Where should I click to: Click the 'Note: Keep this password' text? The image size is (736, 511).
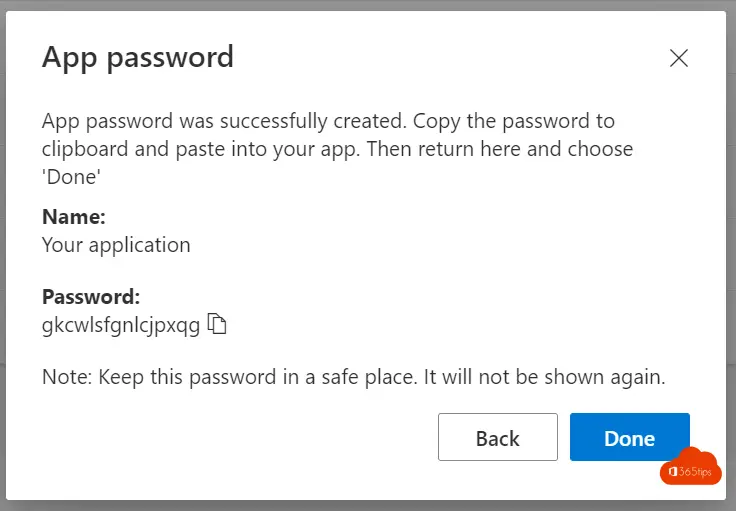(x=159, y=377)
